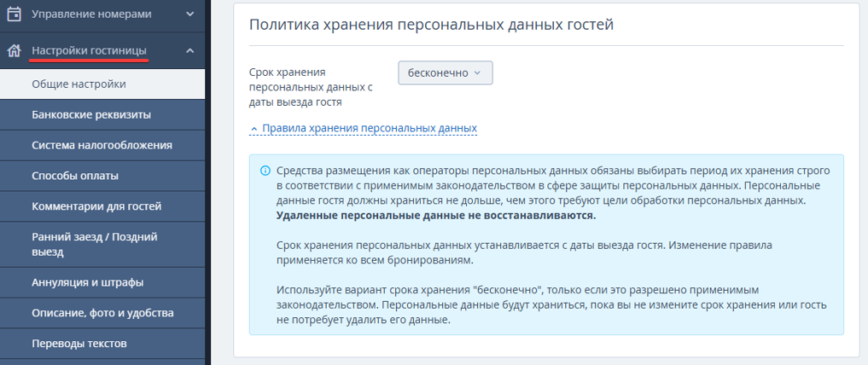Click the info icon in the blue notice
The height and width of the screenshot is (365, 868).
(x=265, y=171)
